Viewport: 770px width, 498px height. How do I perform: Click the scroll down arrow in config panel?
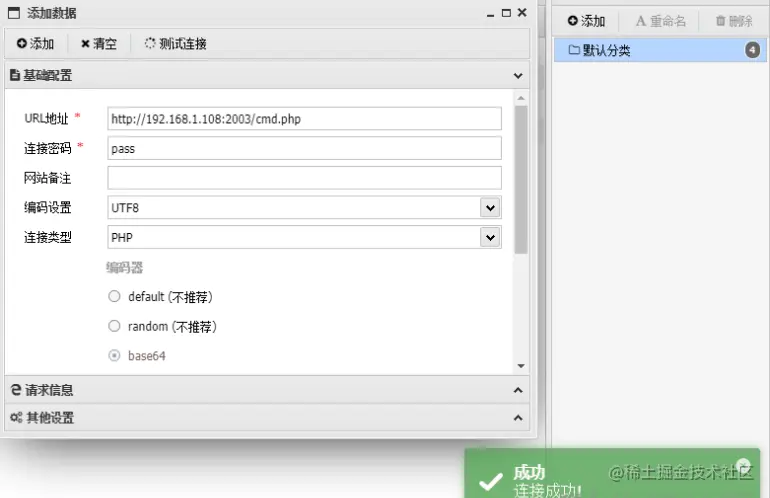pos(521,366)
